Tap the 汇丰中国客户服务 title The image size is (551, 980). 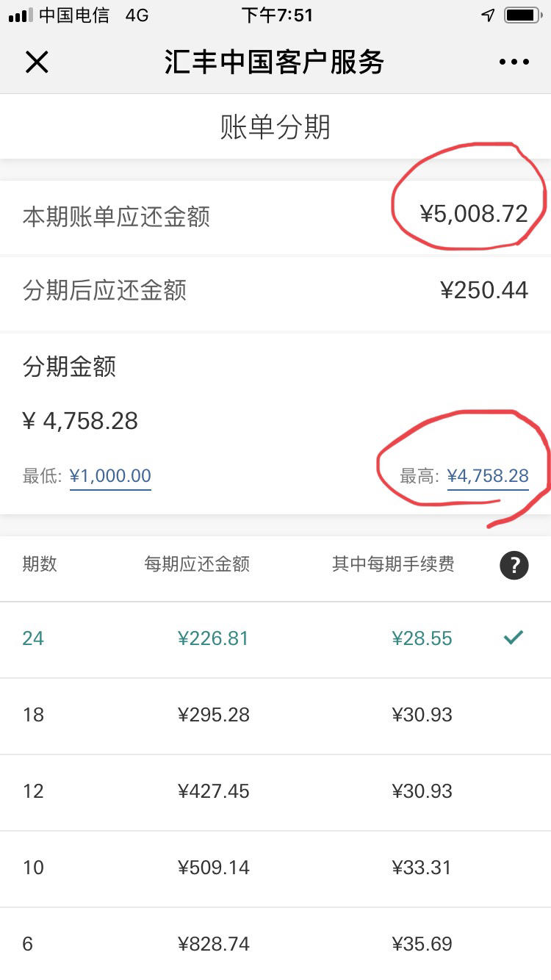[x=275, y=62]
